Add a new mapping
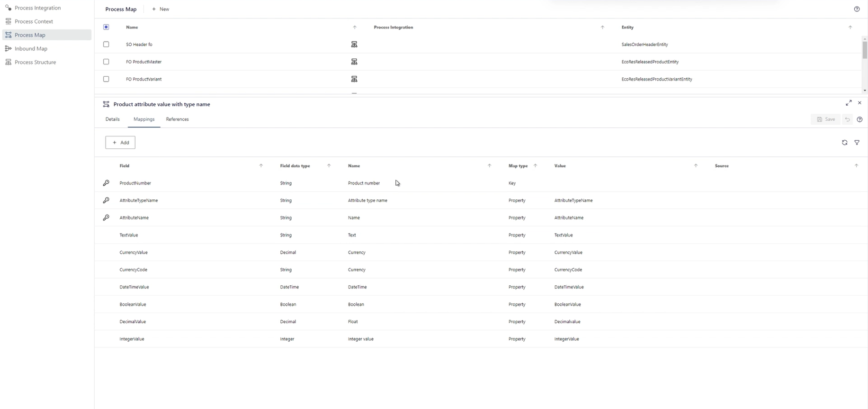 [120, 143]
